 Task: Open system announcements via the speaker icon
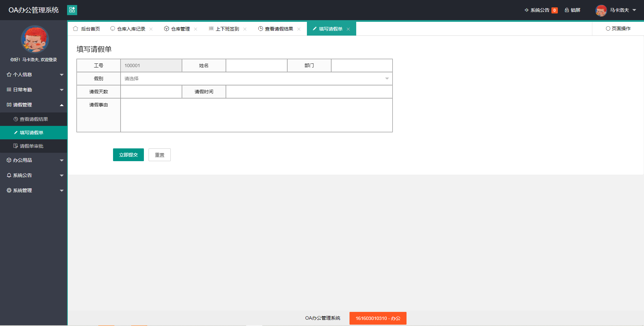point(526,10)
